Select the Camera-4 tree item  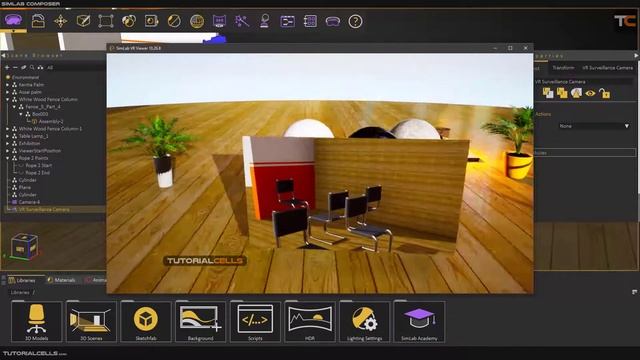[29, 202]
